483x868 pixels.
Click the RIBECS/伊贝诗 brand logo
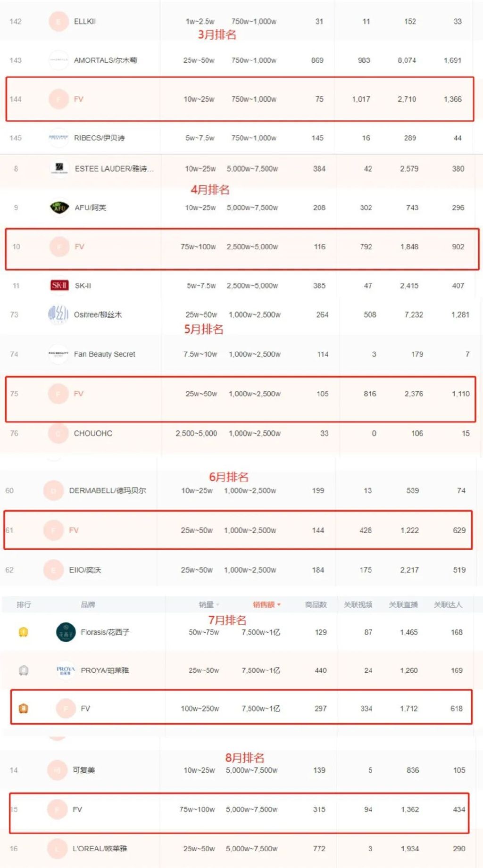point(58,138)
